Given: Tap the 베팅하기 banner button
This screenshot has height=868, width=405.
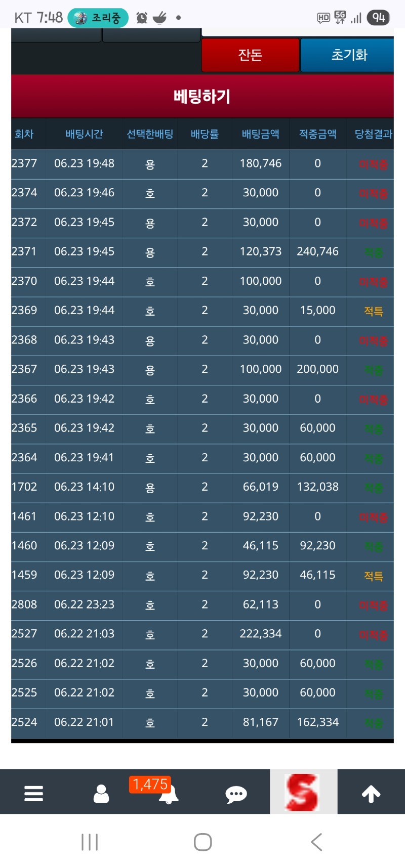Looking at the screenshot, I should (x=202, y=96).
